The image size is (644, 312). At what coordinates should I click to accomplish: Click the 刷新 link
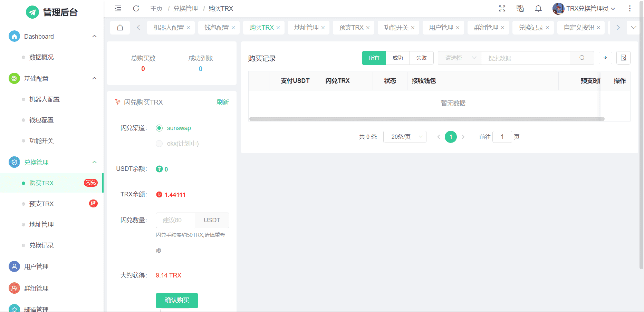click(223, 102)
